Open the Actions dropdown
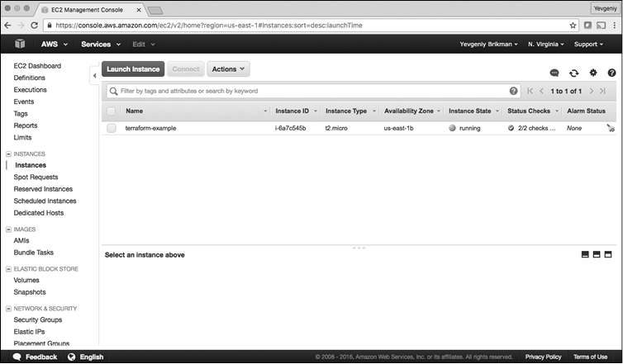Image resolution: width=623 pixels, height=364 pixels. pos(228,69)
